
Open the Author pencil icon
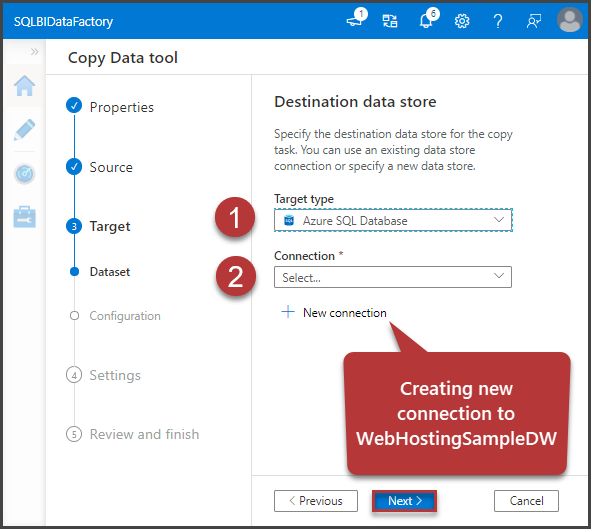[x=24, y=130]
